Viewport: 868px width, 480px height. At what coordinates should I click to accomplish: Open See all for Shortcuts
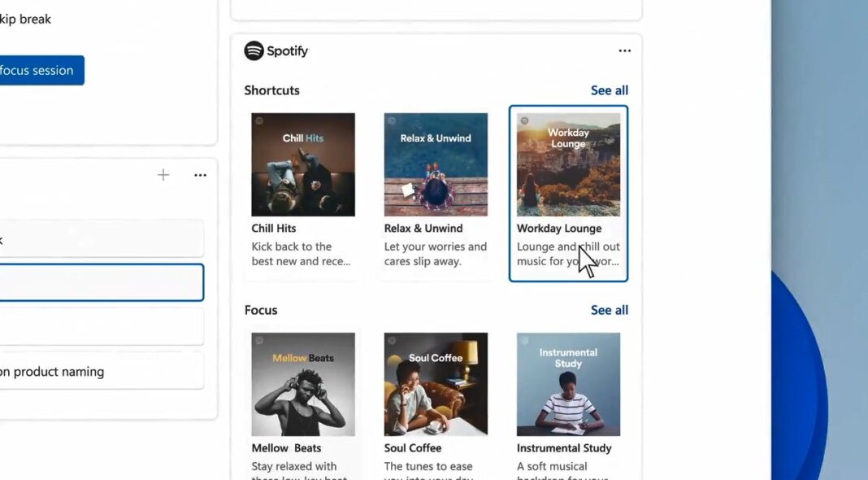(x=609, y=89)
